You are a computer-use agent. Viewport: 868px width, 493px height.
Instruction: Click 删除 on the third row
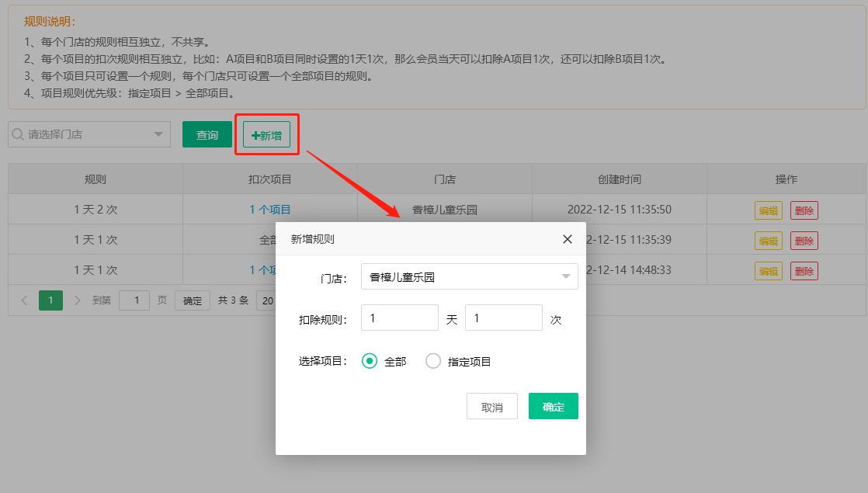coord(804,271)
